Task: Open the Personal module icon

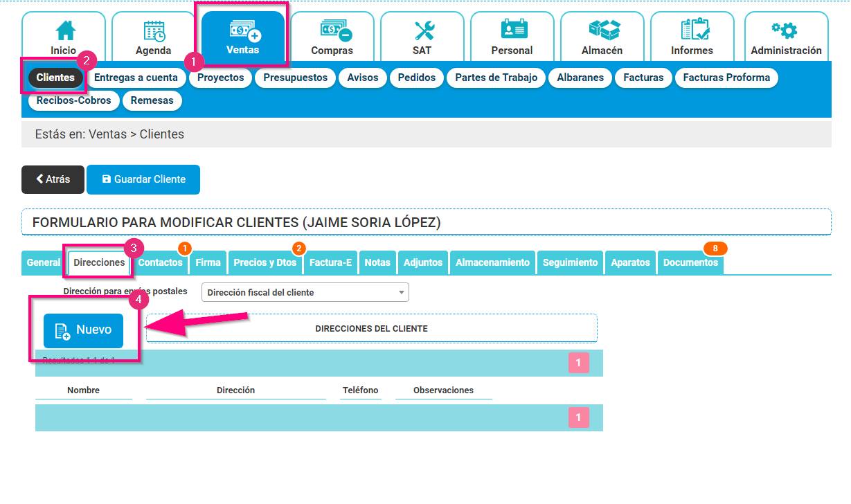Action: coord(512,36)
